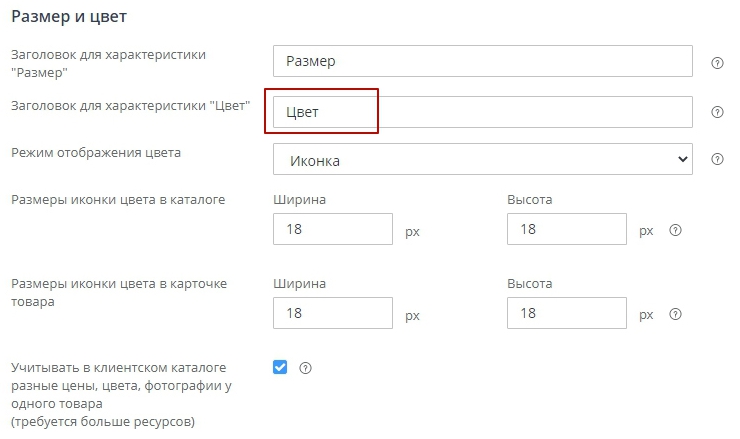Focus the input field containing "Размер"
Image resolution: width=740 pixels, height=439 pixels.
[482, 62]
